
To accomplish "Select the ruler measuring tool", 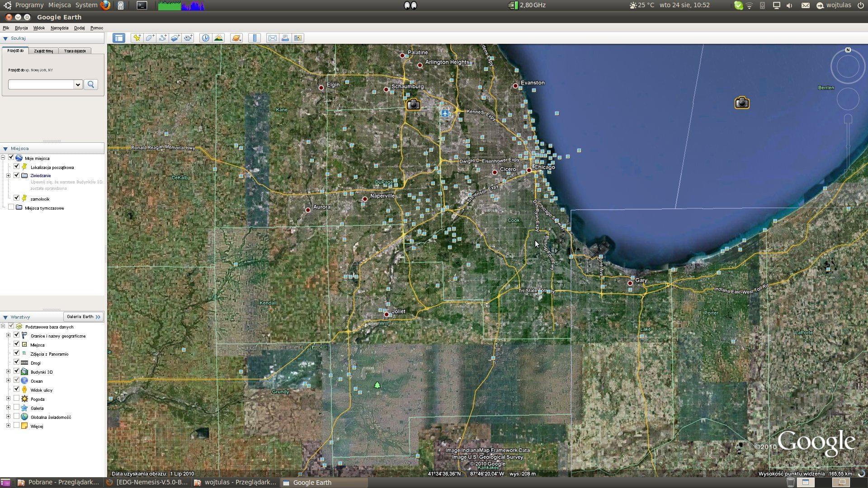I will coord(255,38).
